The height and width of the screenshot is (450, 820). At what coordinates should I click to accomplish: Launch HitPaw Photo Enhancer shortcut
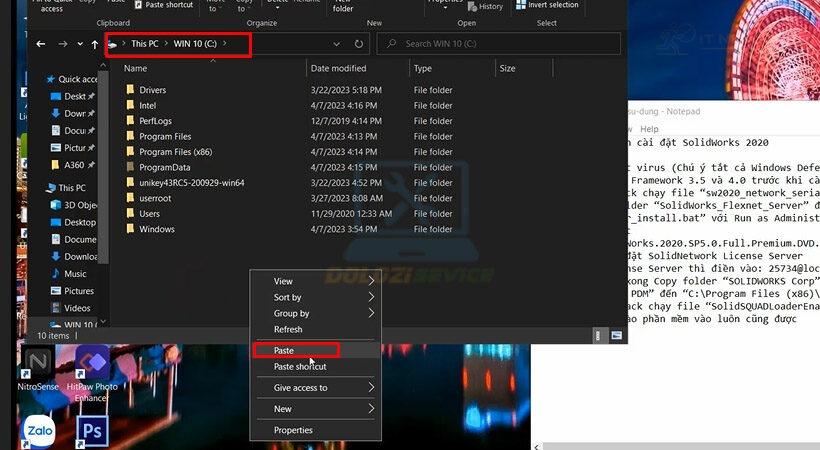[x=92, y=363]
